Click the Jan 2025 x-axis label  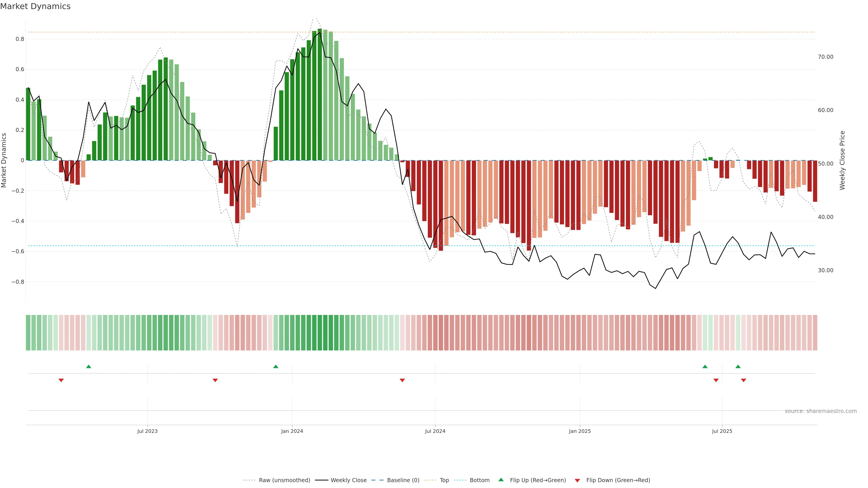[580, 431]
